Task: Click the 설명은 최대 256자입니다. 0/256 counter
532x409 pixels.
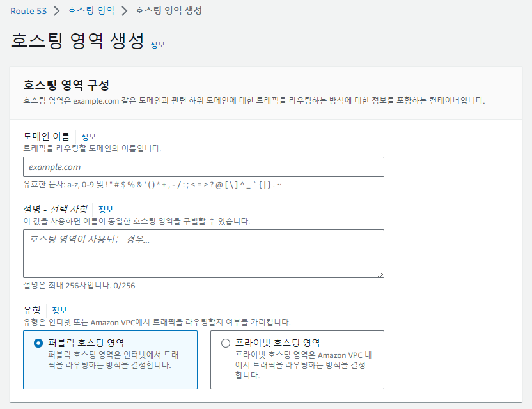Action: 79,286
